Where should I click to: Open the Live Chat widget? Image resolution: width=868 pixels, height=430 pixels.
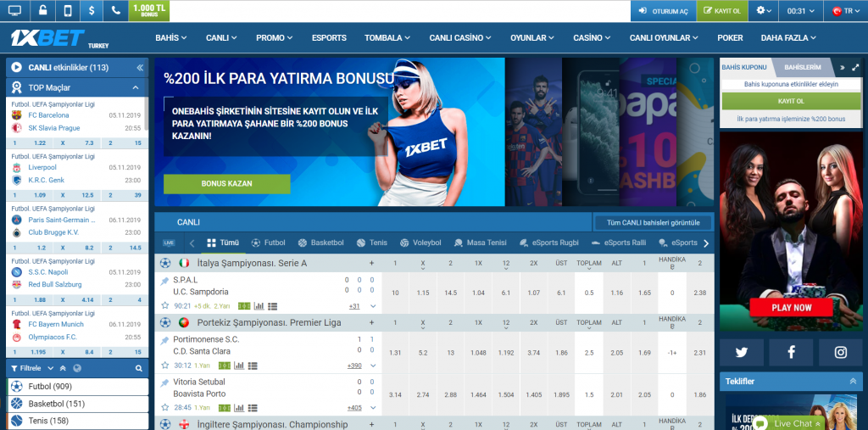pyautogui.click(x=785, y=422)
